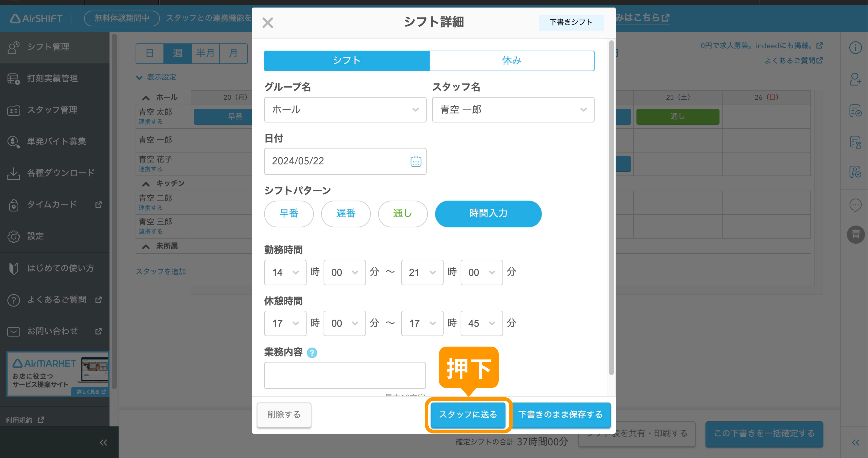Click the dialog vertical scrollbar
Image resolution: width=868 pixels, height=458 pixels.
tap(611, 207)
